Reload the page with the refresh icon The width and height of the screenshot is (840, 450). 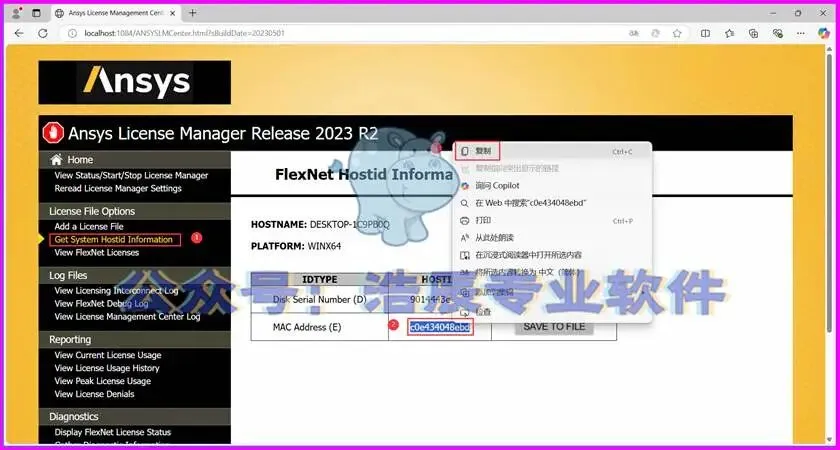point(43,33)
